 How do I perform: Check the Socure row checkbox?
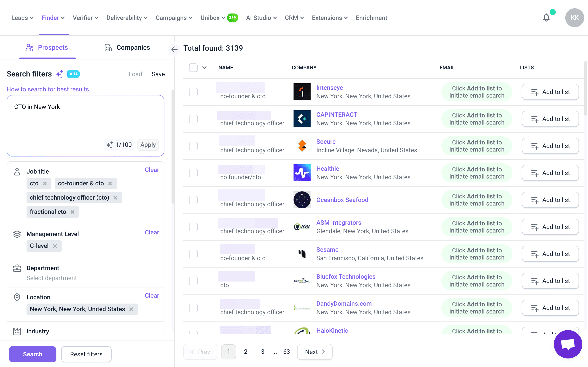(193, 146)
